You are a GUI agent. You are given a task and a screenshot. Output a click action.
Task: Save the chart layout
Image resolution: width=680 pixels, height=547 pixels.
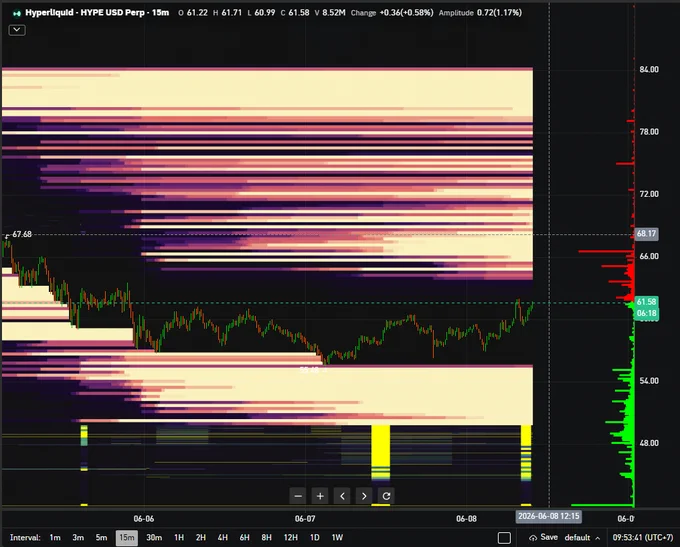pos(543,537)
